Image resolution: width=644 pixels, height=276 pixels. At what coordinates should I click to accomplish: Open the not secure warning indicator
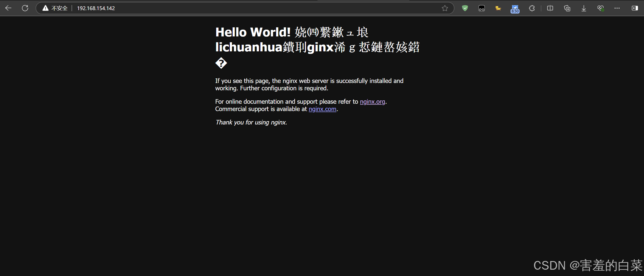55,8
